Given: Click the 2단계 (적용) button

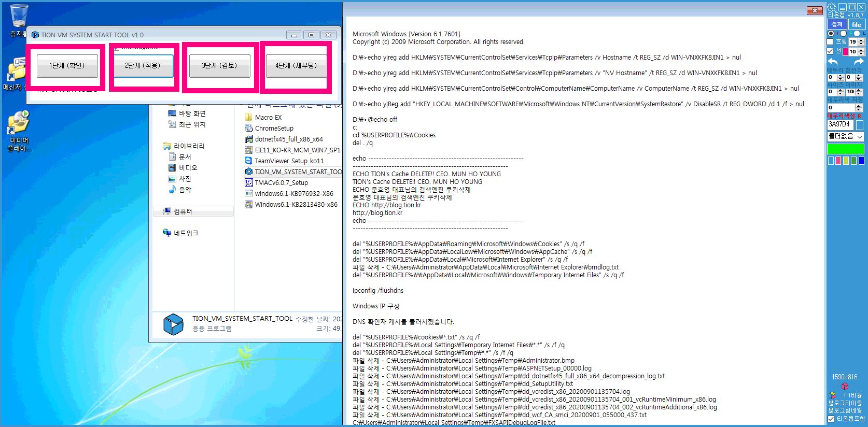Looking at the screenshot, I should point(143,66).
